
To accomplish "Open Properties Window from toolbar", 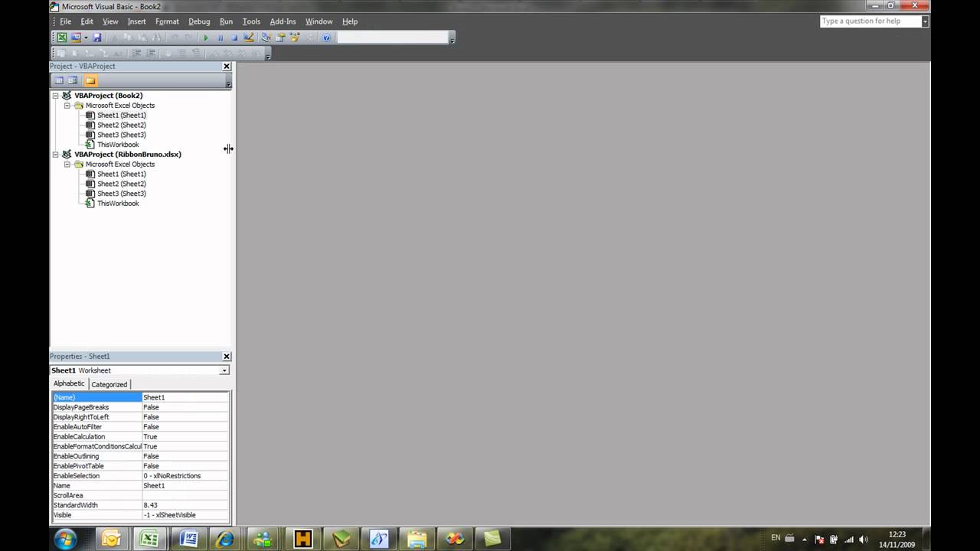I will point(281,37).
